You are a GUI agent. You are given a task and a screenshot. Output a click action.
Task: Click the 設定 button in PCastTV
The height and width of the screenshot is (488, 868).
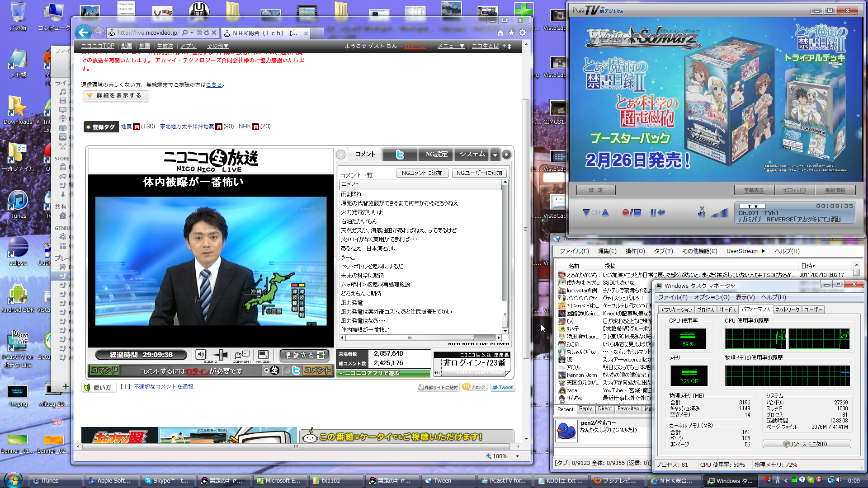pos(596,190)
